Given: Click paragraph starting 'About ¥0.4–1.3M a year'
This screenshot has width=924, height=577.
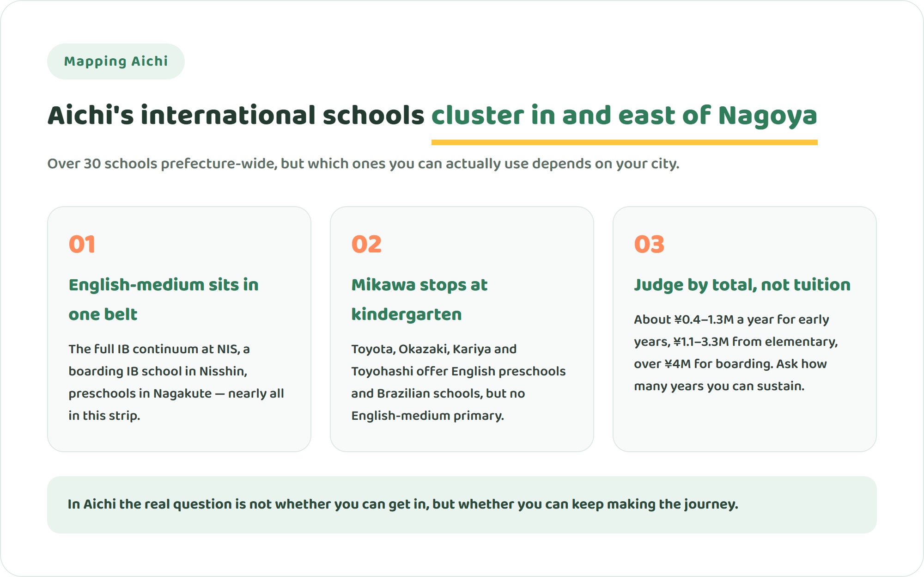Looking at the screenshot, I should click(736, 352).
